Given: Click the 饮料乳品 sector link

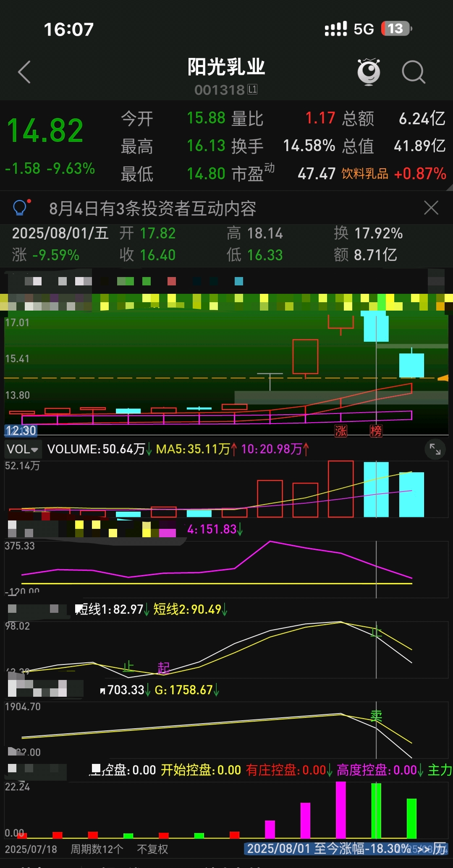Looking at the screenshot, I should click(x=365, y=173).
